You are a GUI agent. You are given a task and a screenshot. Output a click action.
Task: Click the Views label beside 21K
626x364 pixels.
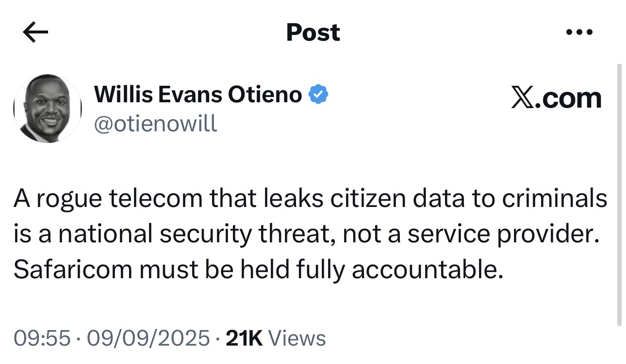297,338
